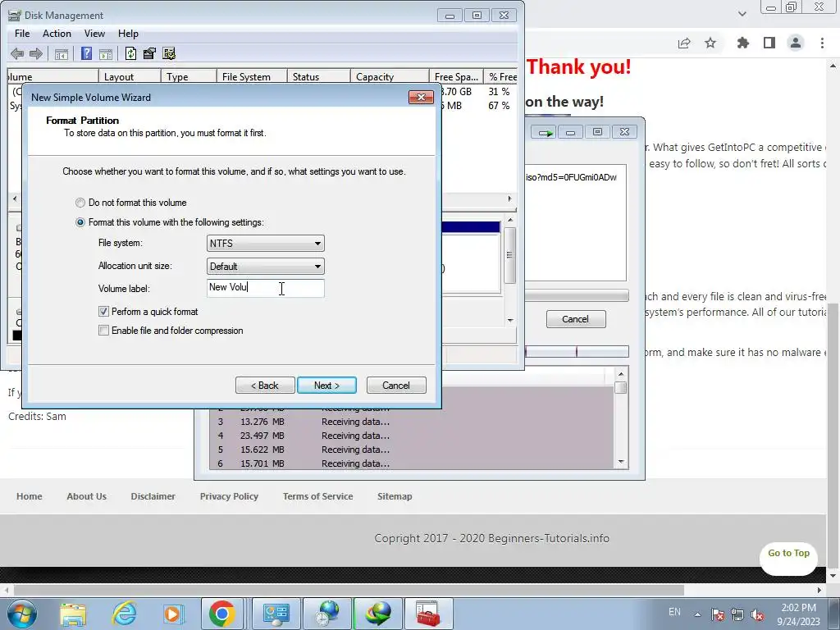Switch to Internet Download Manager taskbar icon
Image resolution: width=840 pixels, height=630 pixels.
(x=378, y=614)
